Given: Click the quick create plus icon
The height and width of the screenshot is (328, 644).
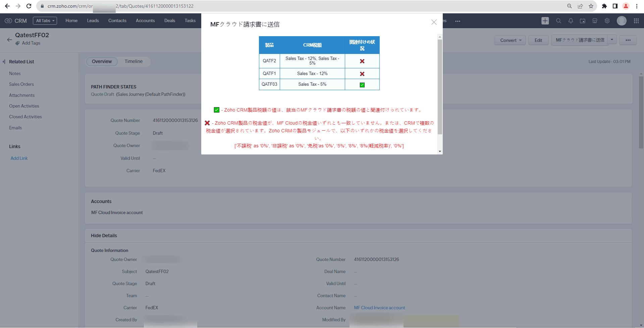Looking at the screenshot, I should coord(545,21).
